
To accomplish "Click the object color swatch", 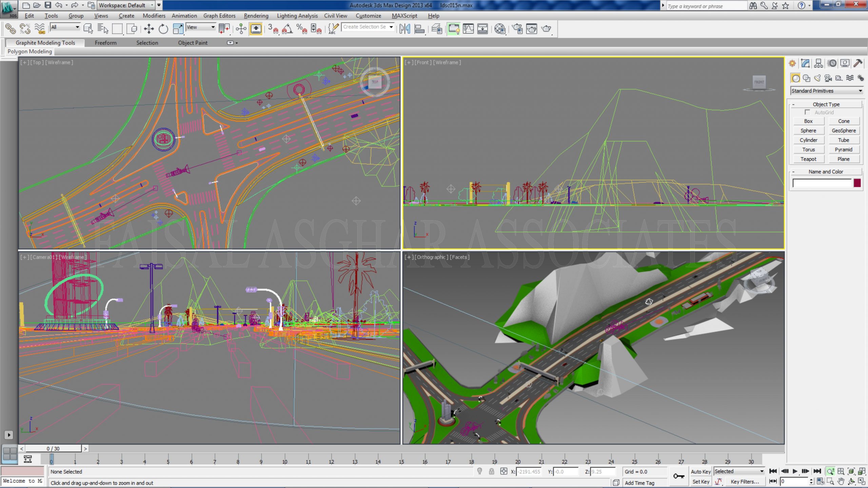I will point(857,183).
